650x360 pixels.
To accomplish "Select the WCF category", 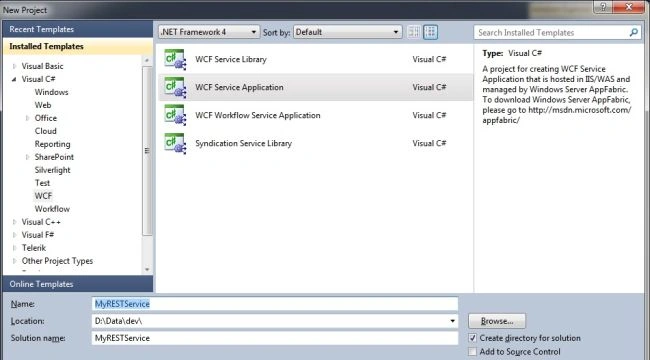I will (x=44, y=196).
